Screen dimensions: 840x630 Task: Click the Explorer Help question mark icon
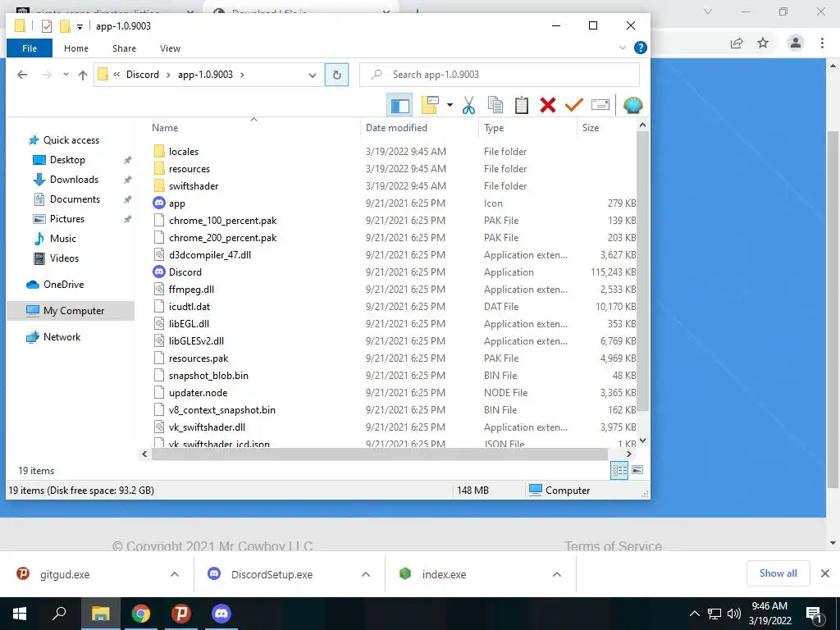pos(640,48)
